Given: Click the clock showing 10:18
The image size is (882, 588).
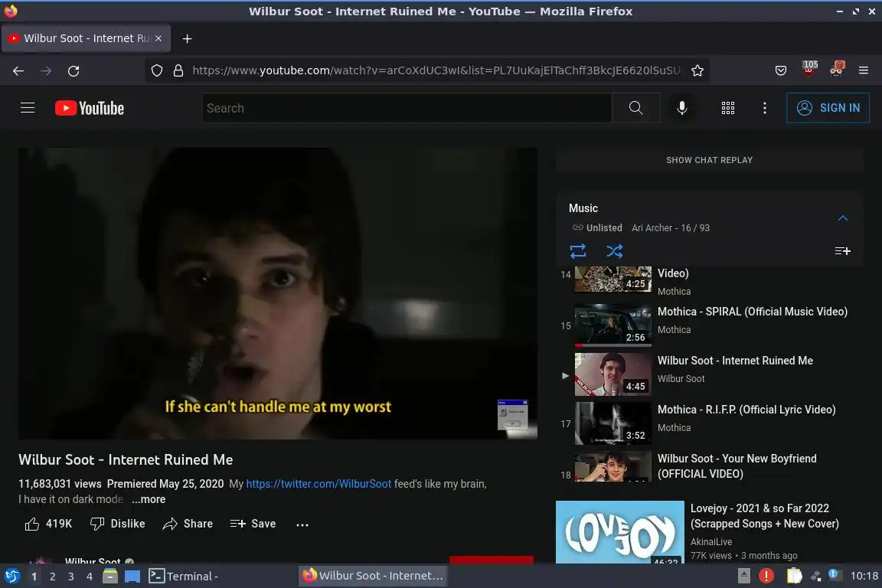Looking at the screenshot, I should click(864, 576).
